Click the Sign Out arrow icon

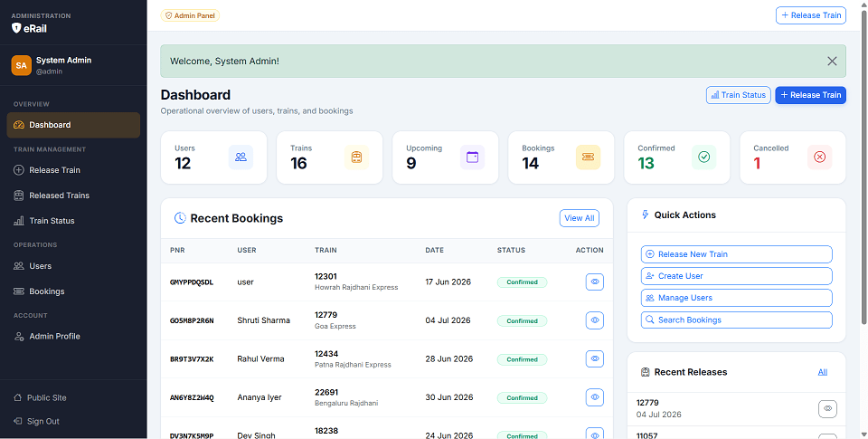tap(18, 421)
